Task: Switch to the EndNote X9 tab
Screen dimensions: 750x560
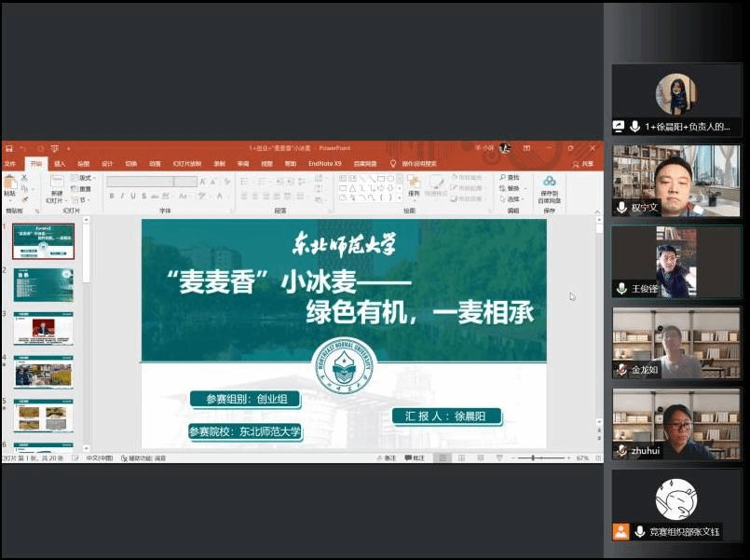Action: tap(325, 164)
